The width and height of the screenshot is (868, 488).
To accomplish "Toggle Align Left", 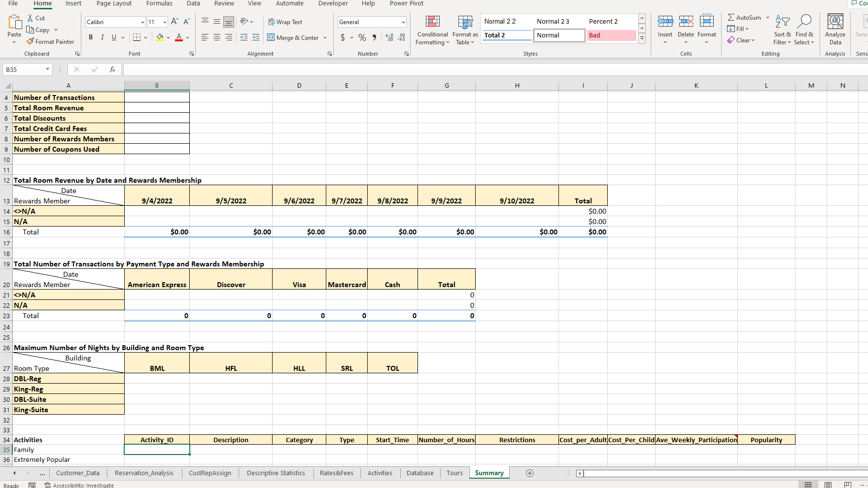I will click(205, 37).
